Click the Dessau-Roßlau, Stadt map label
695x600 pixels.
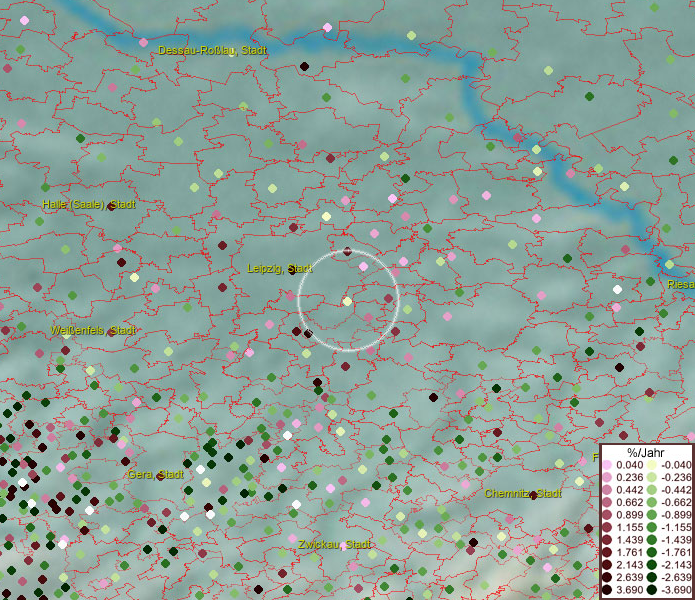212,50
